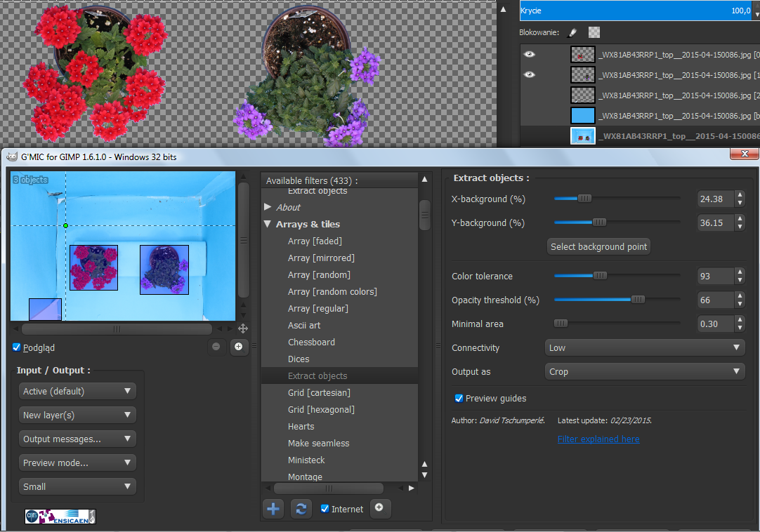Image resolution: width=760 pixels, height=532 pixels.
Task: Select the Dices filter
Action: tap(299, 359)
